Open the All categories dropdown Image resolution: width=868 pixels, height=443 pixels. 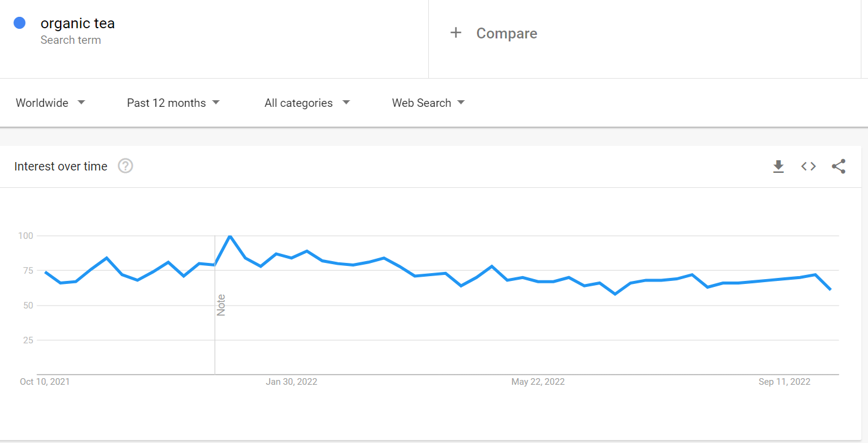click(307, 103)
